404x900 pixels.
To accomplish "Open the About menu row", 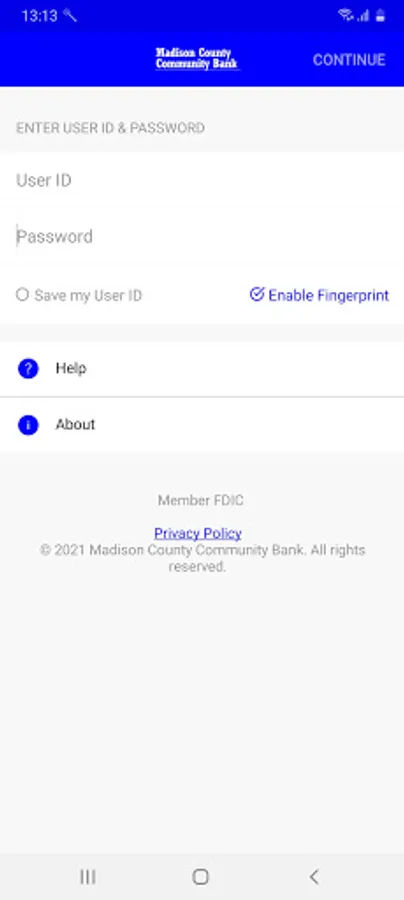I will click(x=202, y=425).
